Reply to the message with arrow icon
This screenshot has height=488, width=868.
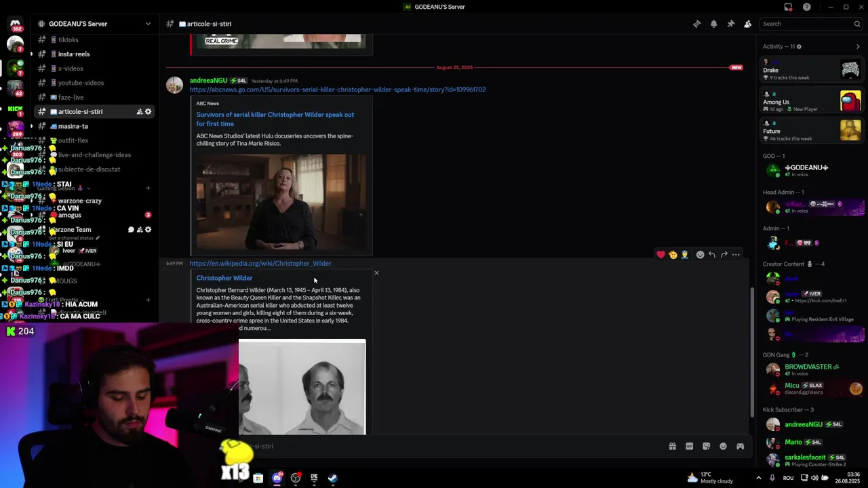[x=712, y=255]
